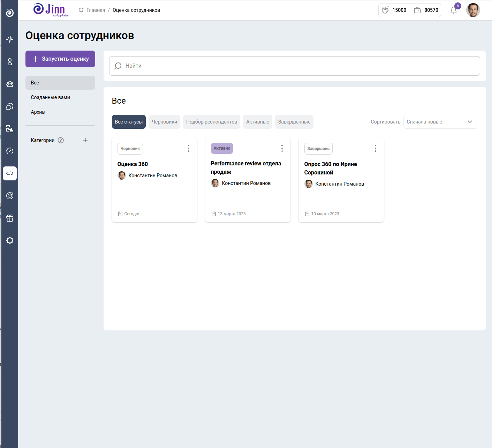492x448 pixels.
Task: Open the goals target sidebar icon
Action: (10, 196)
